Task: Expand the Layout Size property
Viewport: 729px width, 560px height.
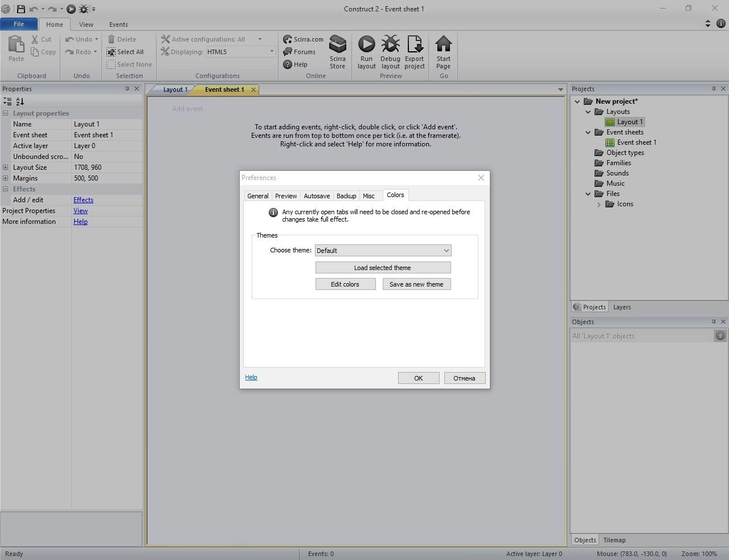Action: click(x=5, y=167)
